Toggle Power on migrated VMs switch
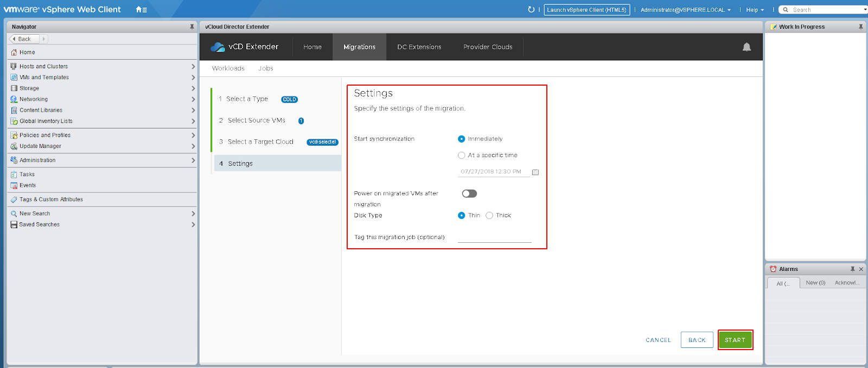This screenshot has width=868, height=368. click(x=469, y=193)
